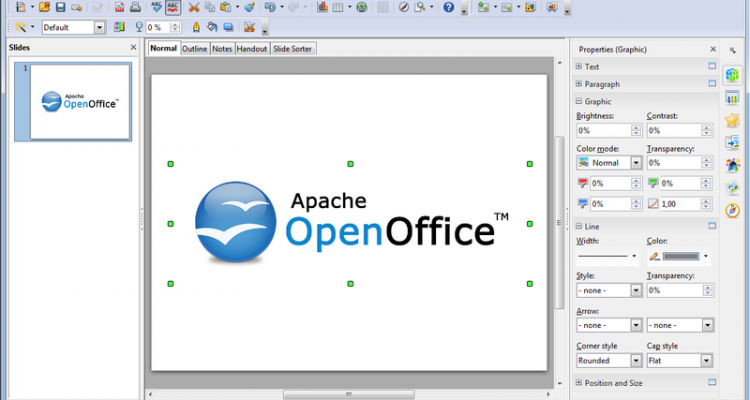The width and height of the screenshot is (750, 400).
Task: Open the Line Width dropdown
Action: tap(607, 256)
